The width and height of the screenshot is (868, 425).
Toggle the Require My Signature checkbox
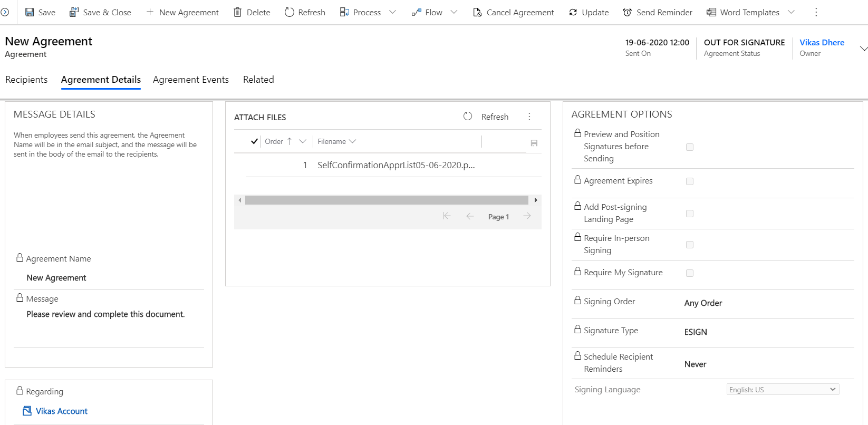coord(690,273)
